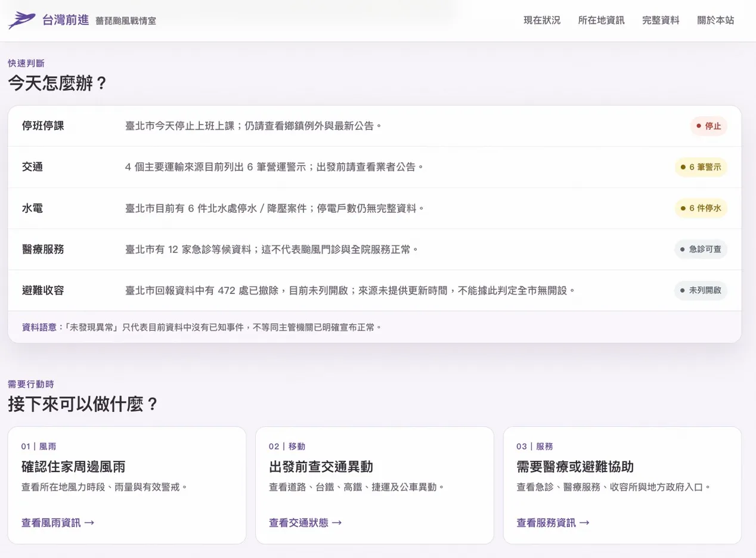Click the 北水處停水 / 降壓案件 description
This screenshot has width=756, height=558.
point(275,209)
